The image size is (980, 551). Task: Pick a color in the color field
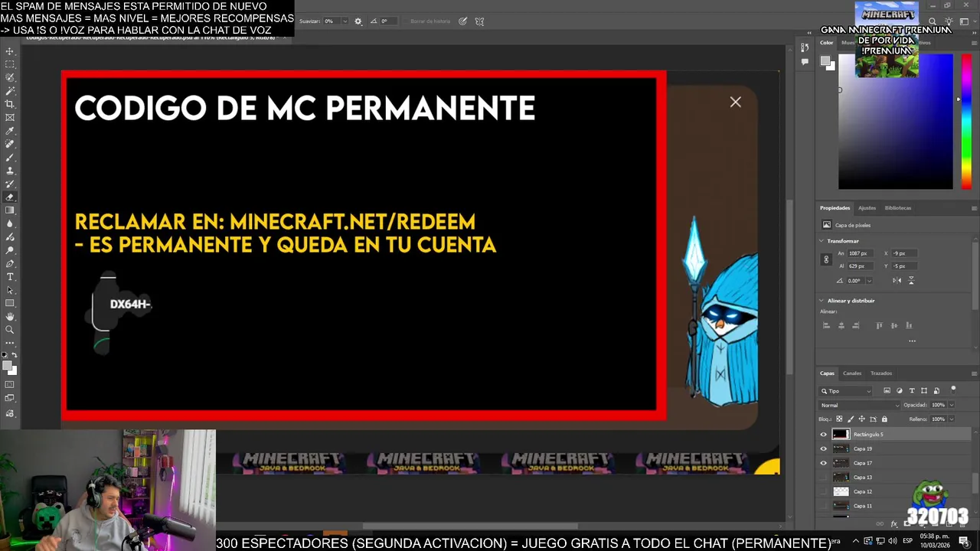click(896, 122)
